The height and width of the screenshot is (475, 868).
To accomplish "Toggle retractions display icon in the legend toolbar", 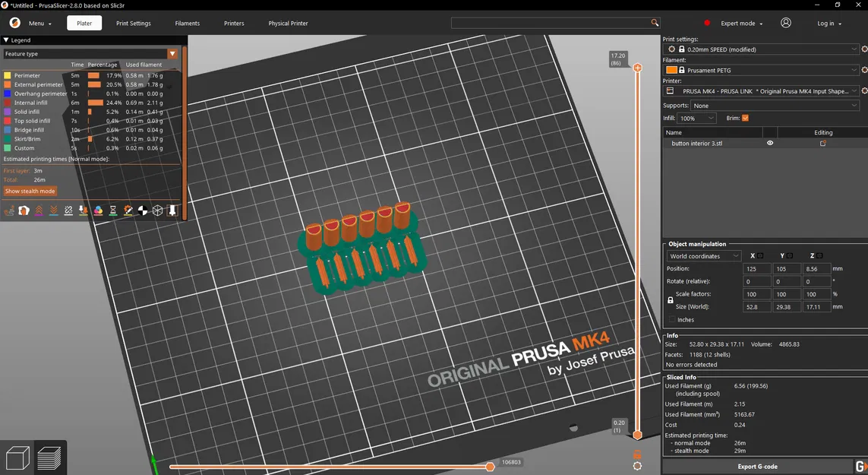I will click(x=39, y=211).
